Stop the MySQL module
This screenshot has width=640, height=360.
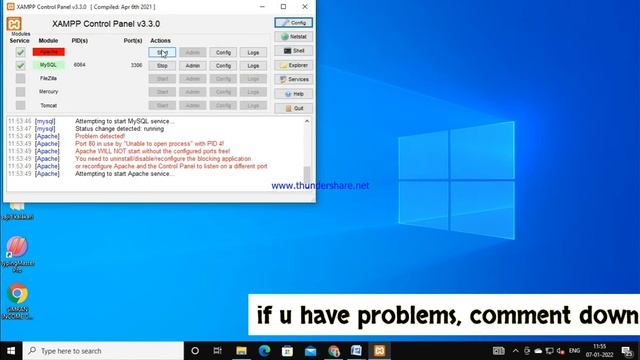click(x=162, y=65)
